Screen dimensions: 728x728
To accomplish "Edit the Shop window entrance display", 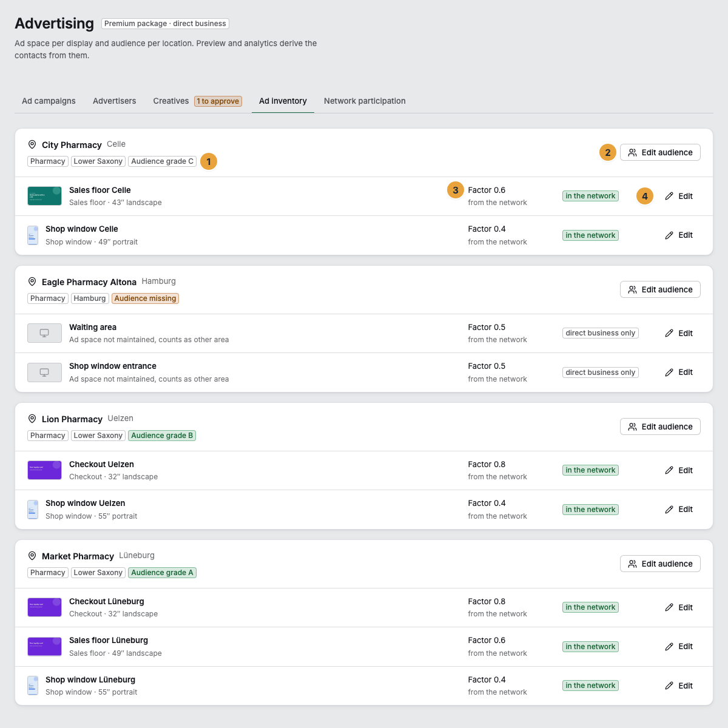I will pos(679,372).
